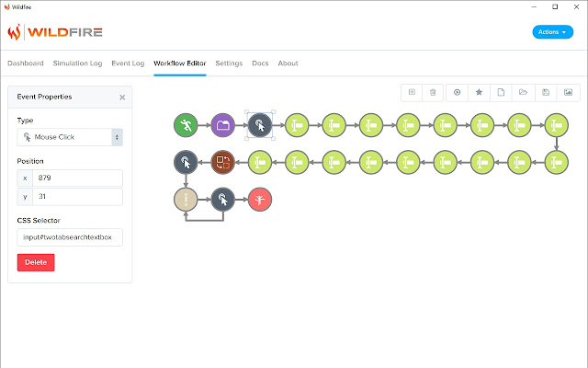Select the brown tab-switch node
This screenshot has height=368, width=588.
click(222, 162)
